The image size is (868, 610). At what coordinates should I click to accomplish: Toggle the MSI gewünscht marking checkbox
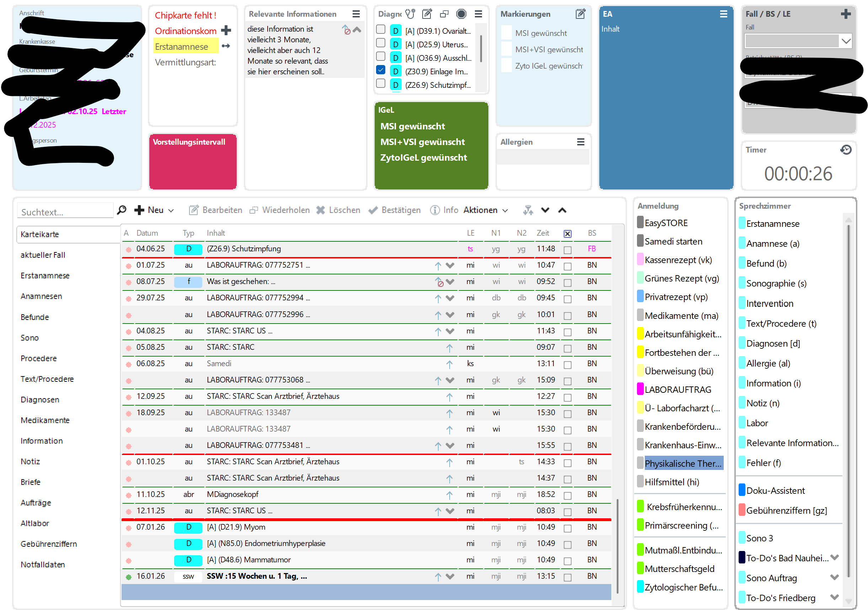[506, 33]
